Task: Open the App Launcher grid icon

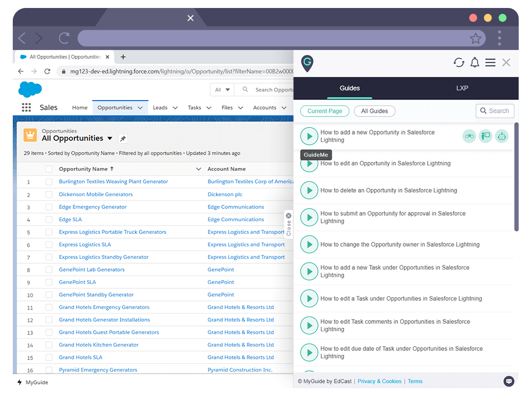Action: point(27,107)
